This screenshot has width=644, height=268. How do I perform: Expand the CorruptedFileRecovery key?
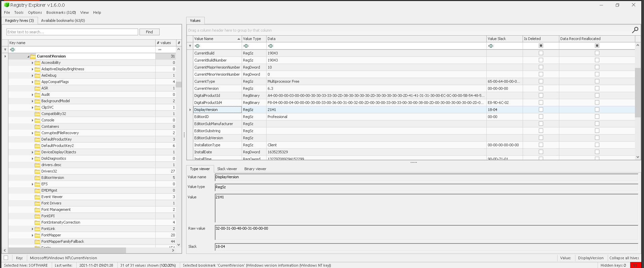tap(33, 133)
